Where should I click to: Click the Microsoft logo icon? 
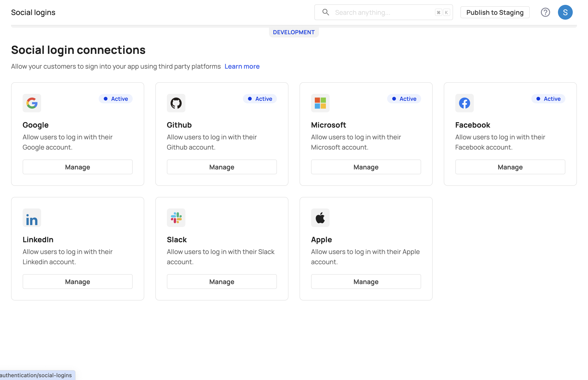click(320, 103)
